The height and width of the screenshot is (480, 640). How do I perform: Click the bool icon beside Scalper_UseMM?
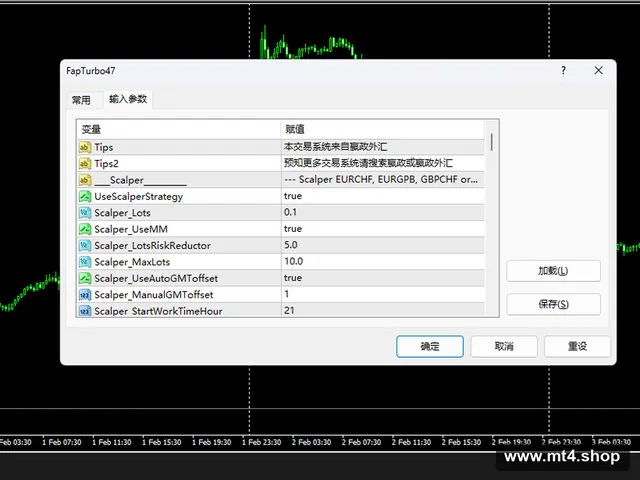[84, 229]
